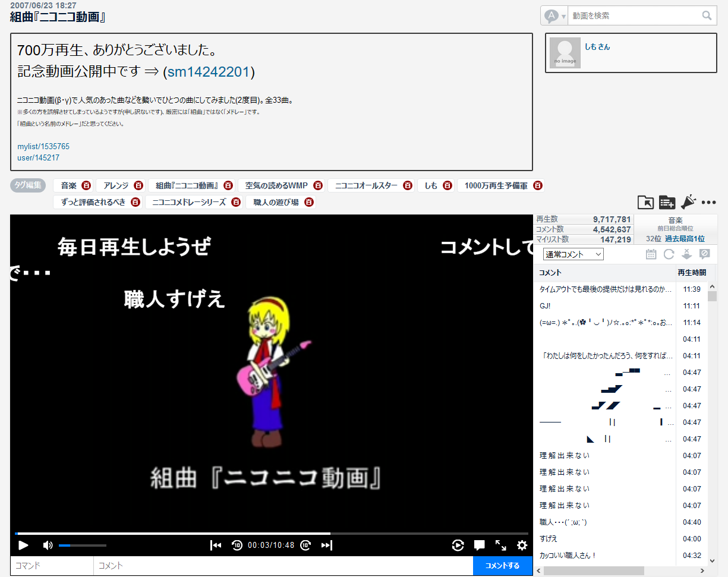Click the video seek bar
Image resolution: width=728 pixels, height=577 pixels.
click(x=271, y=534)
